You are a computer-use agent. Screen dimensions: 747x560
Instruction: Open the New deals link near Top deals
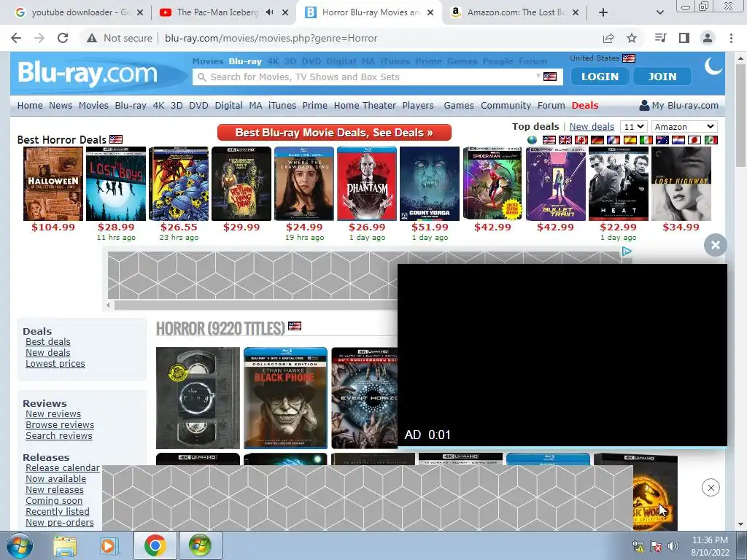(592, 127)
